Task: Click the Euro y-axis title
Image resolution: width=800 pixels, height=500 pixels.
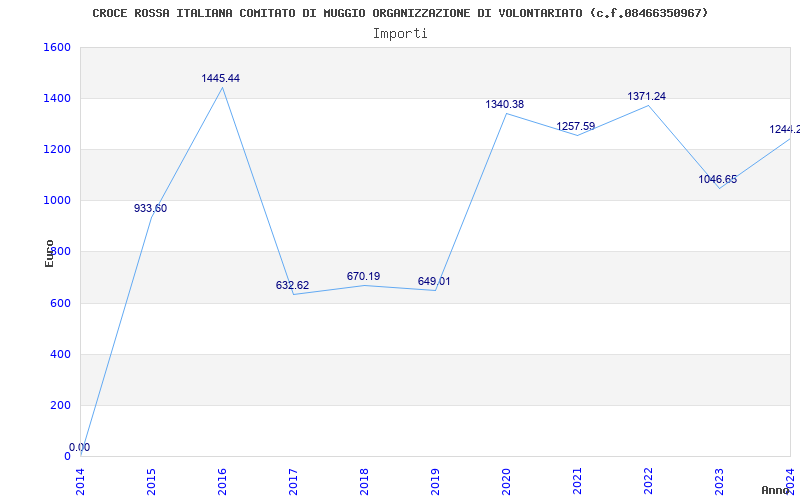Action: tap(49, 253)
